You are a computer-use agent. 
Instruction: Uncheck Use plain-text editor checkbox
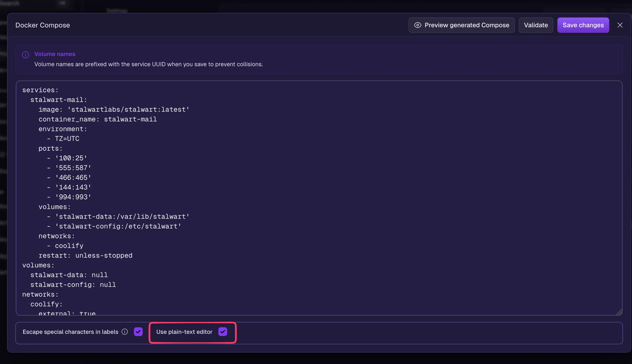pos(223,331)
